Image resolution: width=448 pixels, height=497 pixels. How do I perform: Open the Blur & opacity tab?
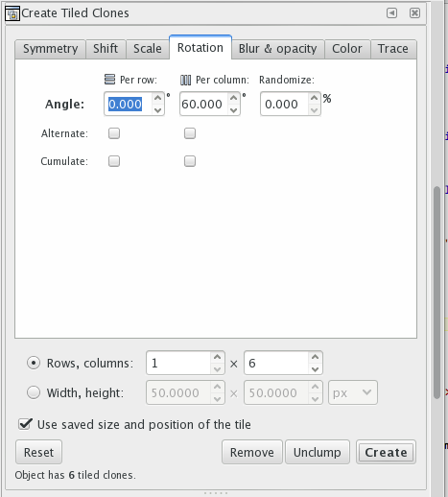277,49
